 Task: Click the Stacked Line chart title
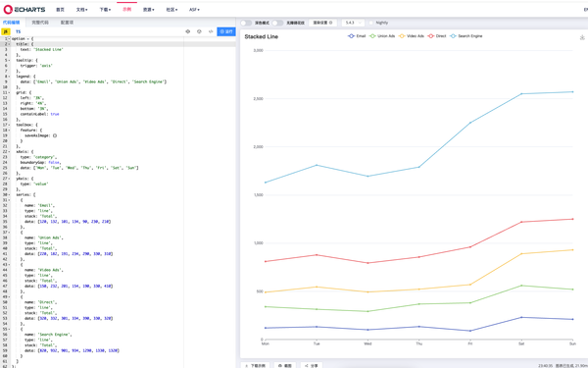[x=262, y=36]
